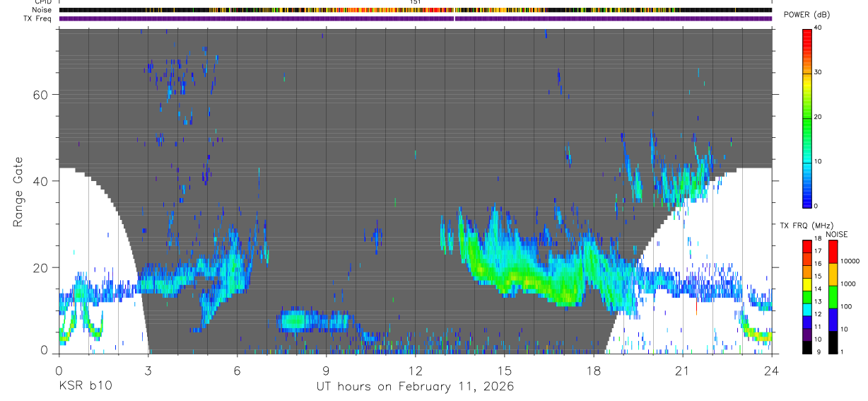
Task: Click the purple TX frequency strip above the plot
Action: point(416,18)
